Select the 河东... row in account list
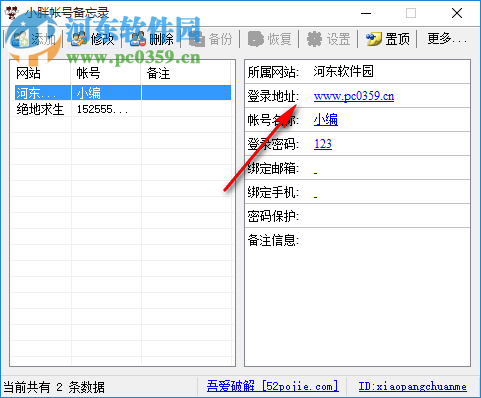The height and width of the screenshot is (398, 481). 123,93
